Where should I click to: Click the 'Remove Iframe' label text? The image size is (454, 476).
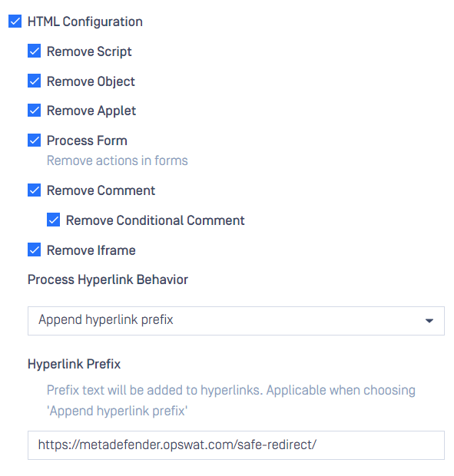91,250
